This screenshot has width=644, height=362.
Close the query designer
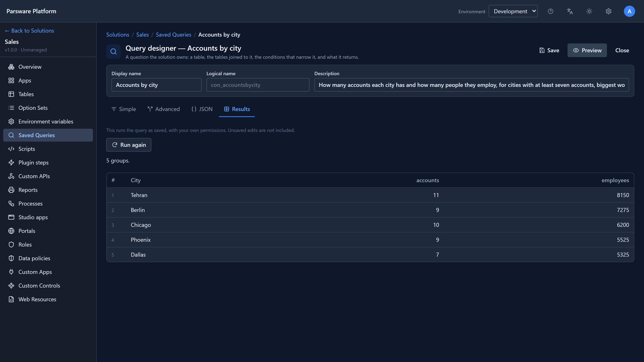tap(622, 50)
